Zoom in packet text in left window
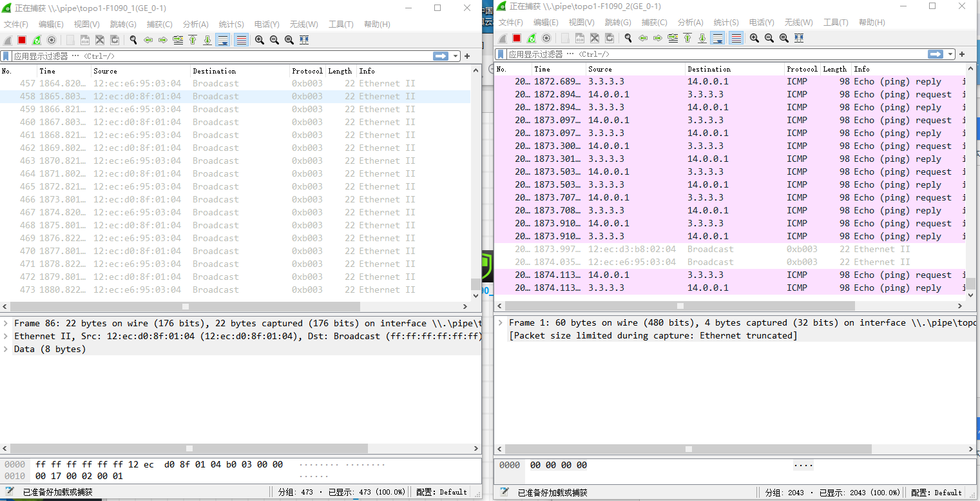This screenshot has height=501, width=980. click(260, 40)
